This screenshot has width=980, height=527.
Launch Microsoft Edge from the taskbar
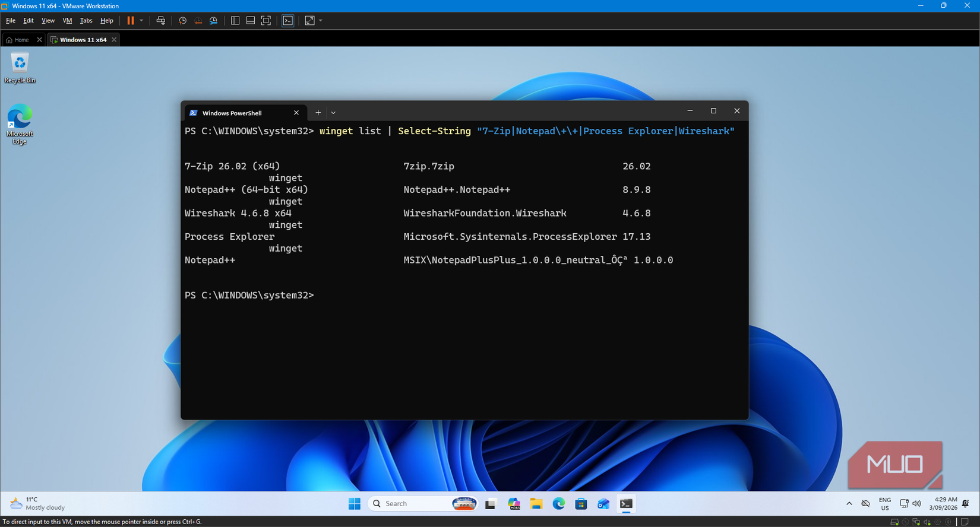[x=559, y=504]
